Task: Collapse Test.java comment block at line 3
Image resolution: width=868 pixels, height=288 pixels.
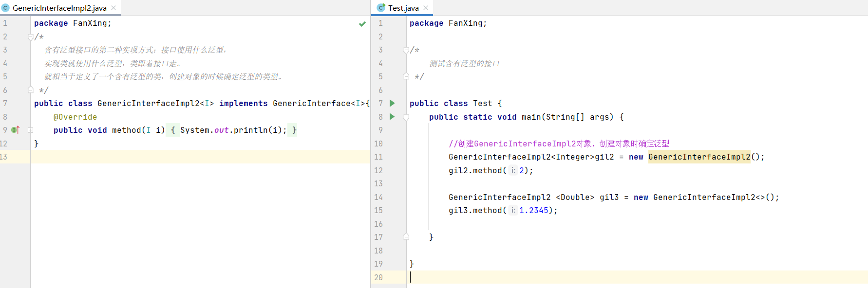Action: (x=406, y=50)
